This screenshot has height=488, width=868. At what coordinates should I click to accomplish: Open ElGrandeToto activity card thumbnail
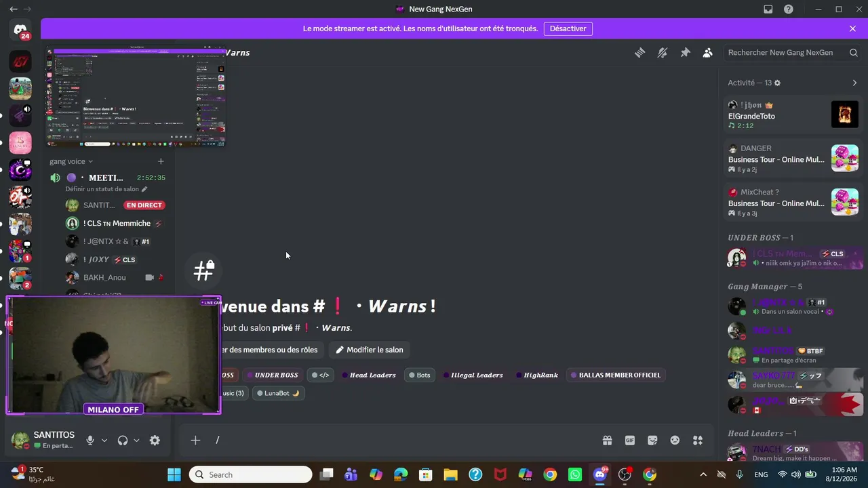[x=844, y=115]
